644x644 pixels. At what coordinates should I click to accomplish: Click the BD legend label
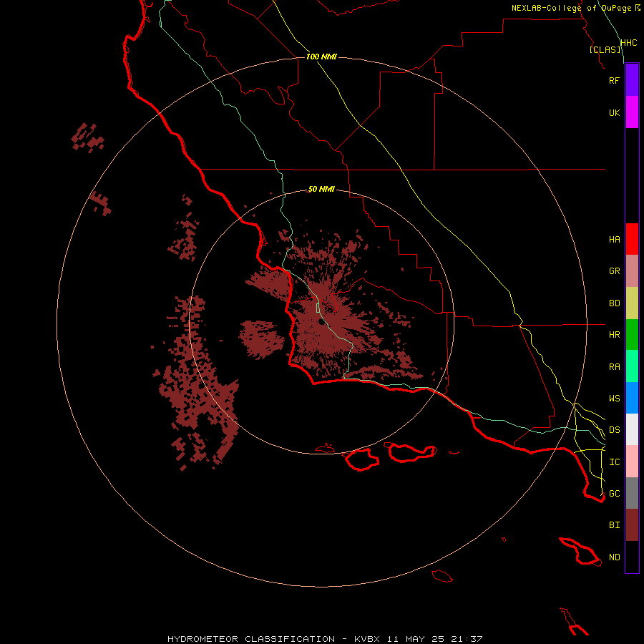614,303
